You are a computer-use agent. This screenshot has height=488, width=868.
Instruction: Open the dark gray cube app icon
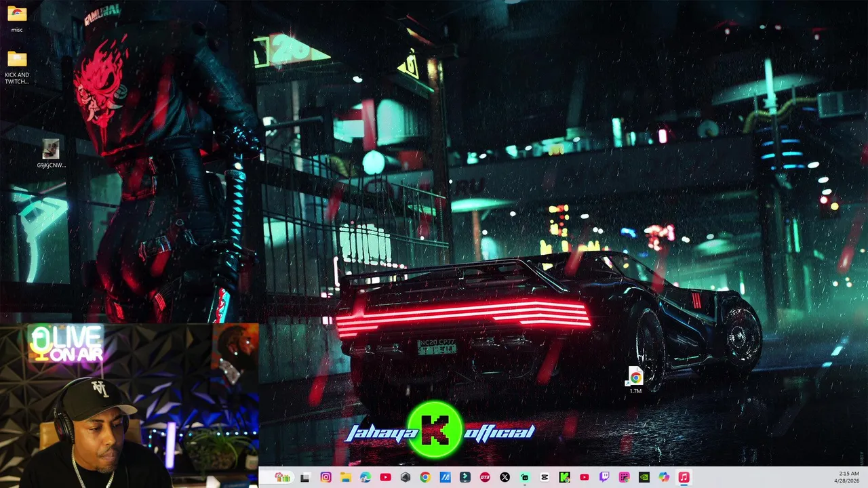point(405,477)
